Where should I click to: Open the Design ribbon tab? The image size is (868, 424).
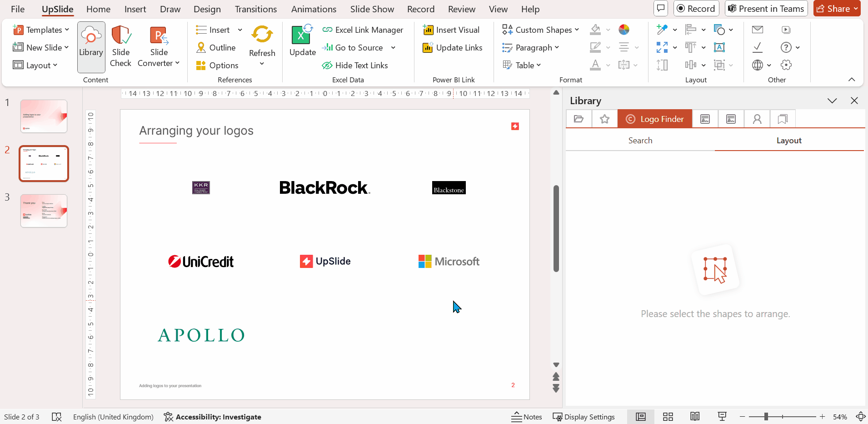coord(207,9)
